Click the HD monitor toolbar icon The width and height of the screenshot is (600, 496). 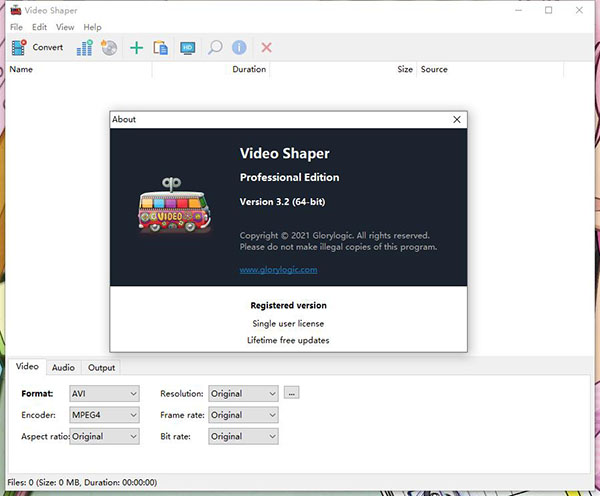click(x=188, y=47)
